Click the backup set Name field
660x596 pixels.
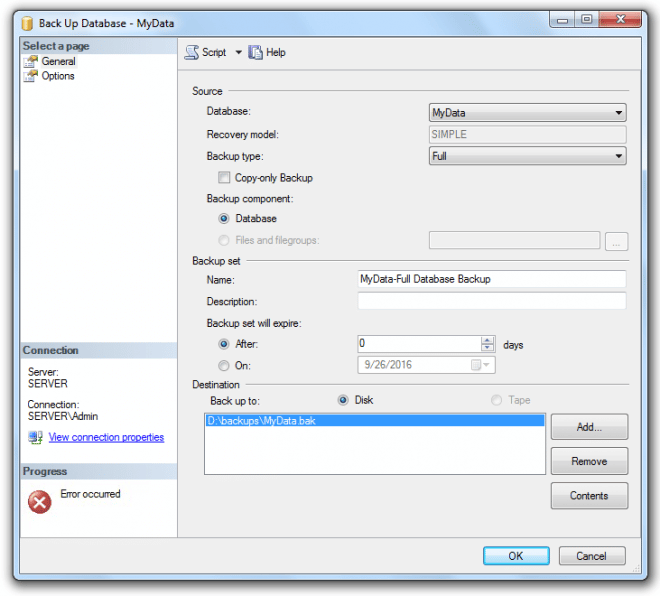(x=492, y=279)
